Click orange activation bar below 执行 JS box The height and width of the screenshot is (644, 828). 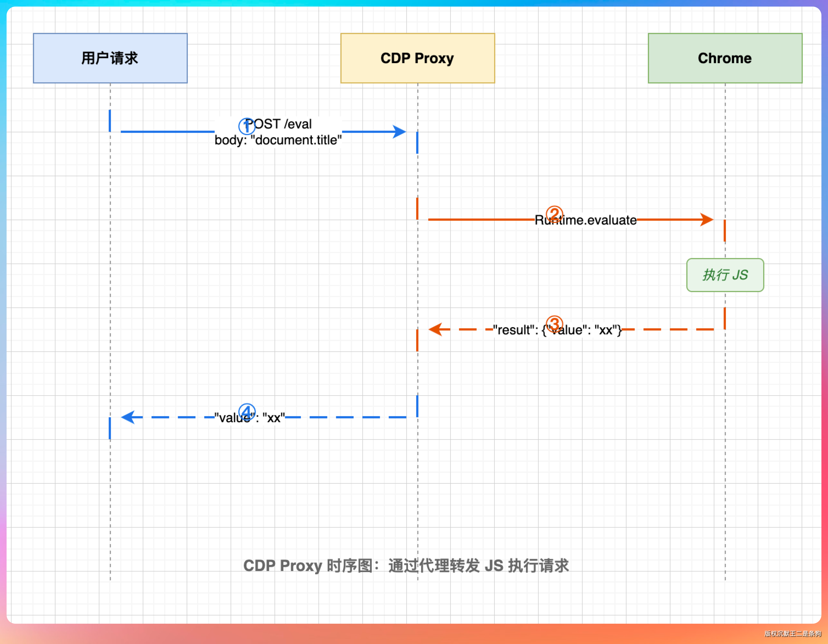(725, 318)
